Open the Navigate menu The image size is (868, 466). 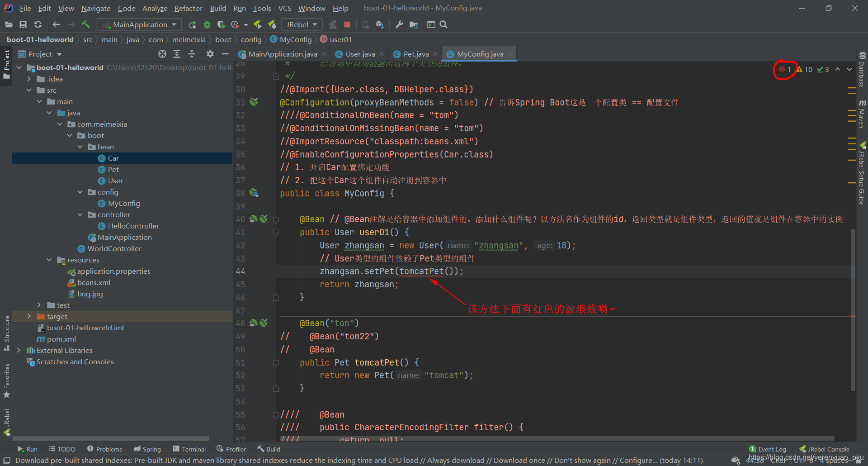(x=96, y=8)
